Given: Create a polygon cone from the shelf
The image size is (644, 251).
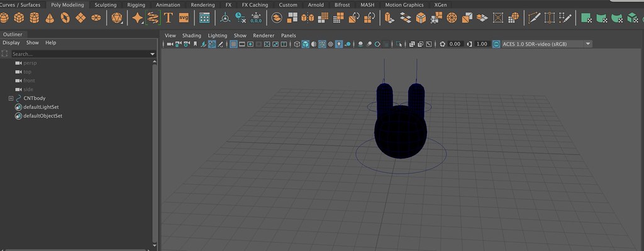Looking at the screenshot, I should pos(50,18).
